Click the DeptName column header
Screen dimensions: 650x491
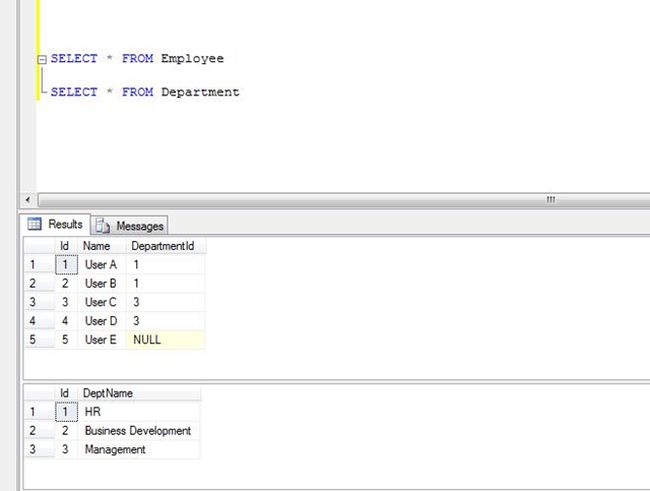pos(139,393)
